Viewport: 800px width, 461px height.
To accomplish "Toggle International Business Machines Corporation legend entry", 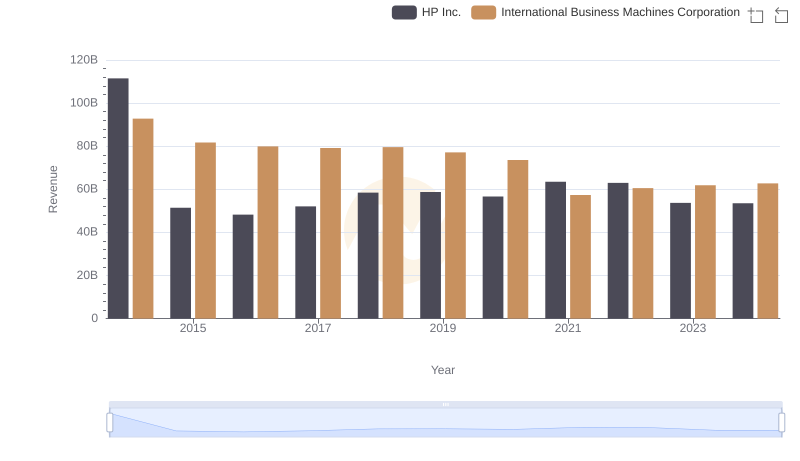I will pos(605,12).
